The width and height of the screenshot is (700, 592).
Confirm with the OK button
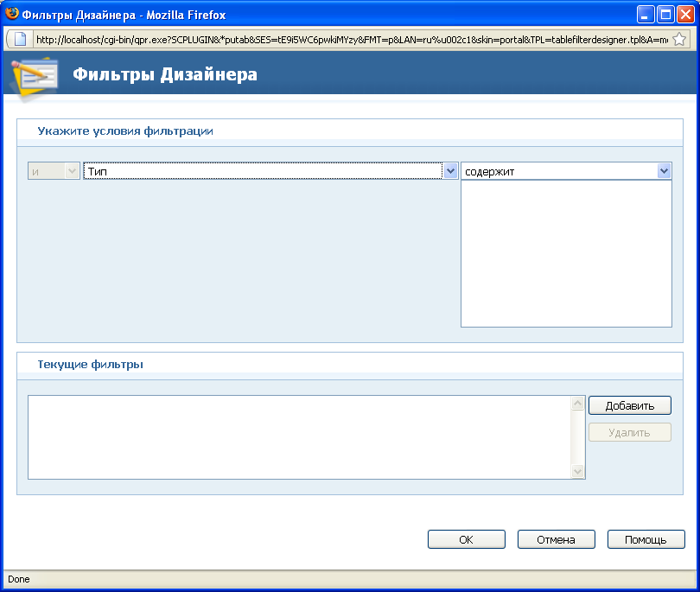[466, 539]
